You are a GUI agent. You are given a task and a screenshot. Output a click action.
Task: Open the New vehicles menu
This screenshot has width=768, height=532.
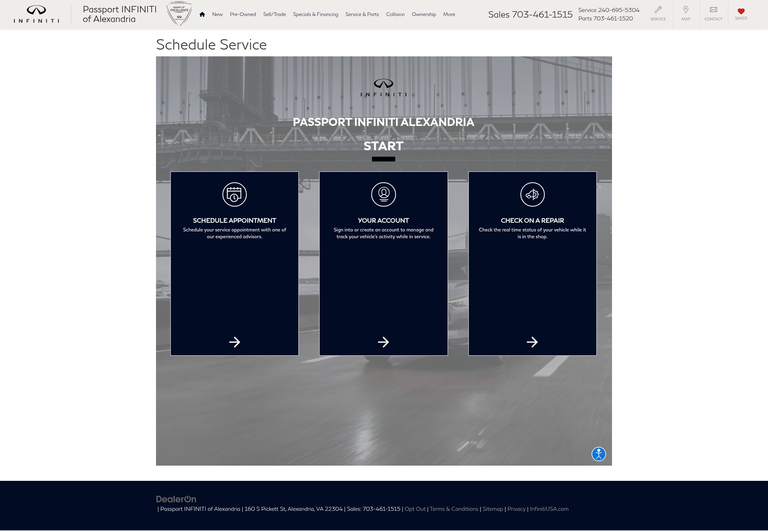(x=217, y=14)
